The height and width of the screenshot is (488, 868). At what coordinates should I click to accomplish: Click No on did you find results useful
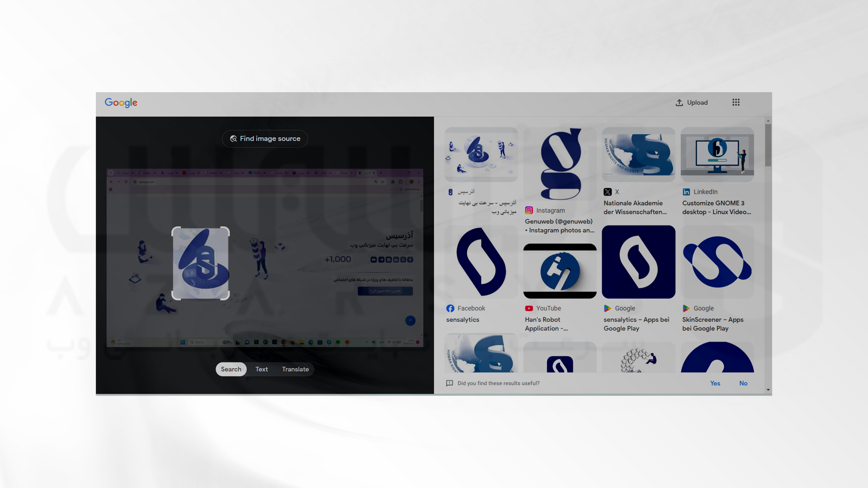pyautogui.click(x=743, y=383)
